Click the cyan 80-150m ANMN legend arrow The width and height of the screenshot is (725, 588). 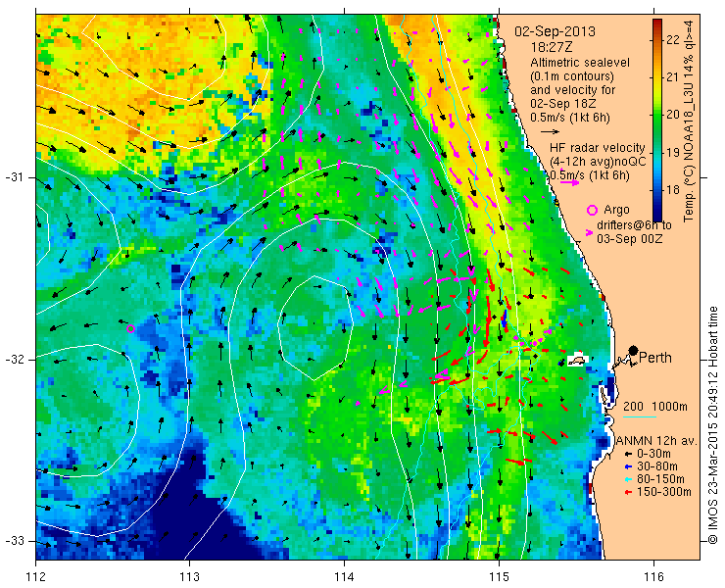(x=627, y=479)
